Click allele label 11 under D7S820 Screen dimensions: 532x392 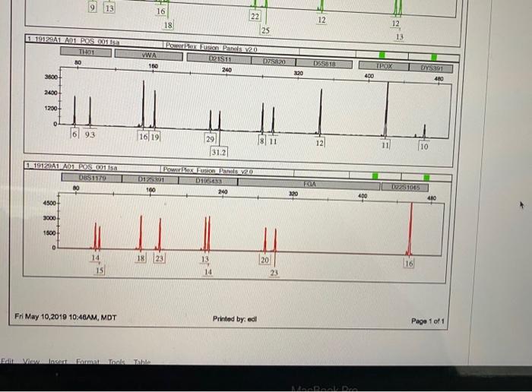pos(273,141)
